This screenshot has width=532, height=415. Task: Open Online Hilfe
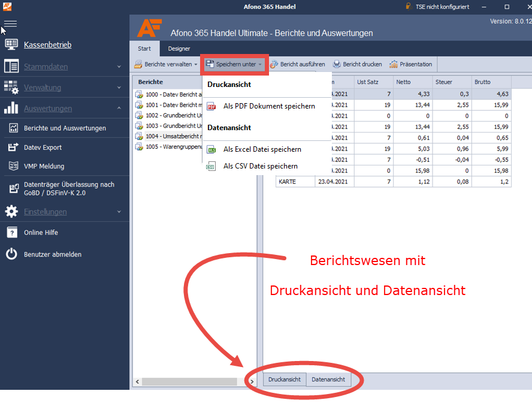coord(41,232)
